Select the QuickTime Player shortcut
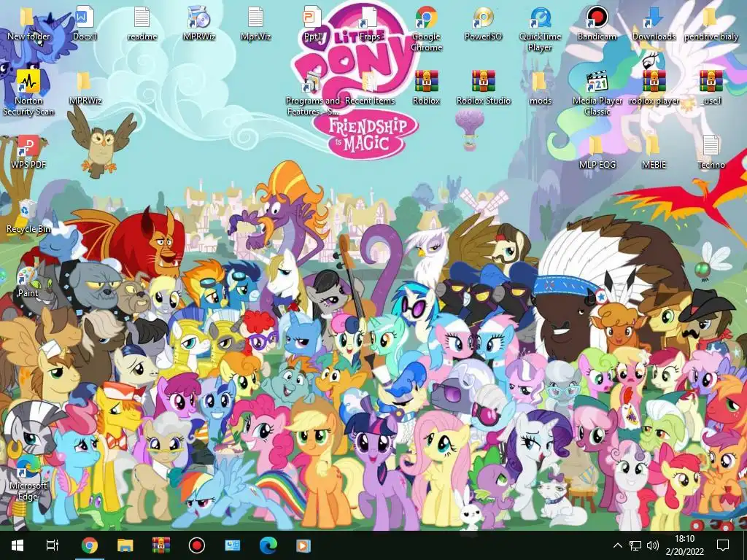Image resolution: width=747 pixels, height=560 pixels. point(540,28)
